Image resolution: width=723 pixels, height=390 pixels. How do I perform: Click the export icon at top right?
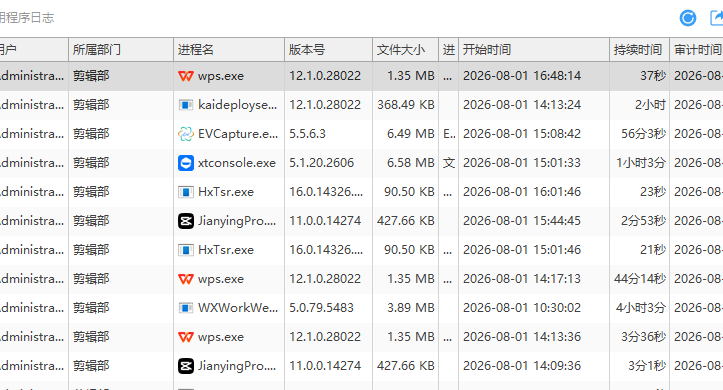pos(717,18)
